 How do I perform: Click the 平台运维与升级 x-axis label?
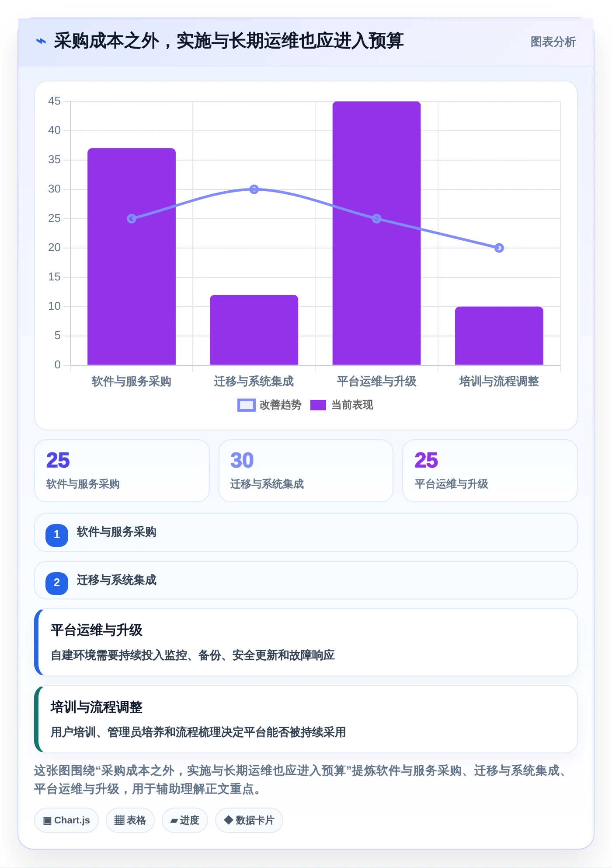376,381
